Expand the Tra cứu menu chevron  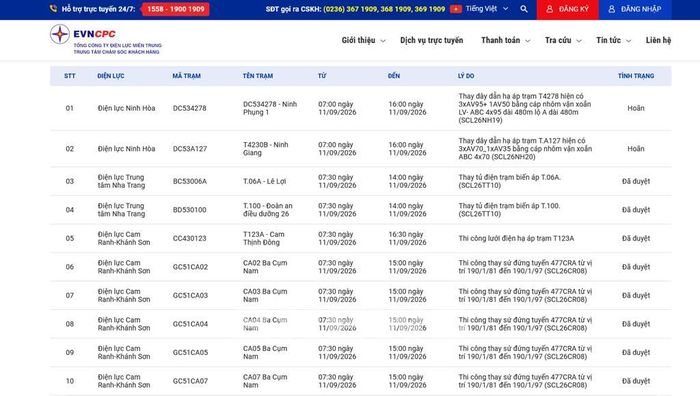tap(579, 41)
